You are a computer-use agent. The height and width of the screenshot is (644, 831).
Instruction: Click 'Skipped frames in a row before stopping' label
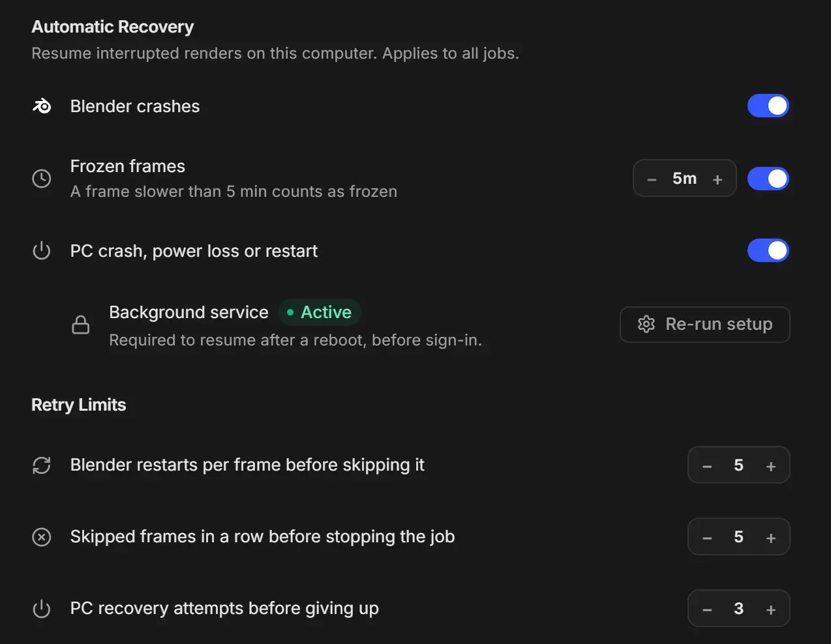pos(262,536)
